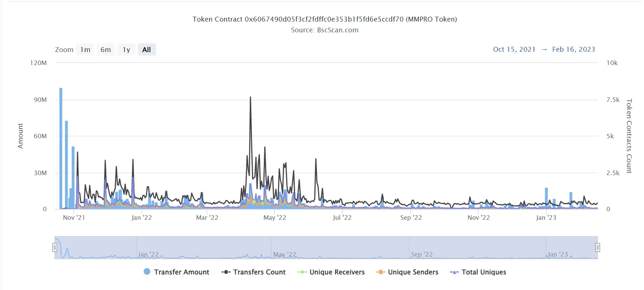This screenshot has width=644, height=290.
Task: Click the 120M left axis value
Action: [x=38, y=63]
